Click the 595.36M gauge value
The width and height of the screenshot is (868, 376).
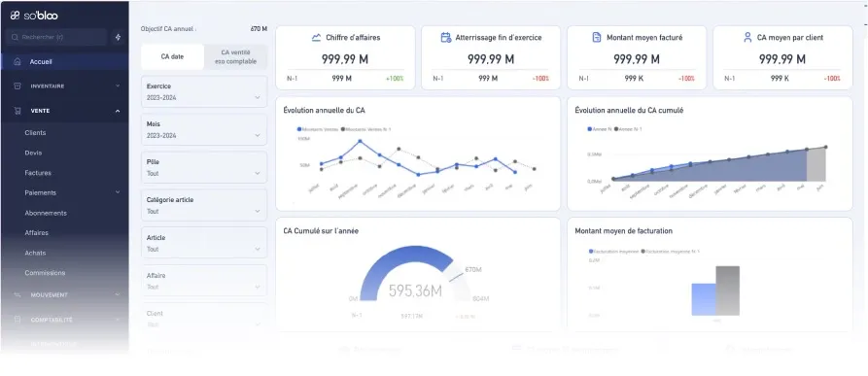pos(415,291)
